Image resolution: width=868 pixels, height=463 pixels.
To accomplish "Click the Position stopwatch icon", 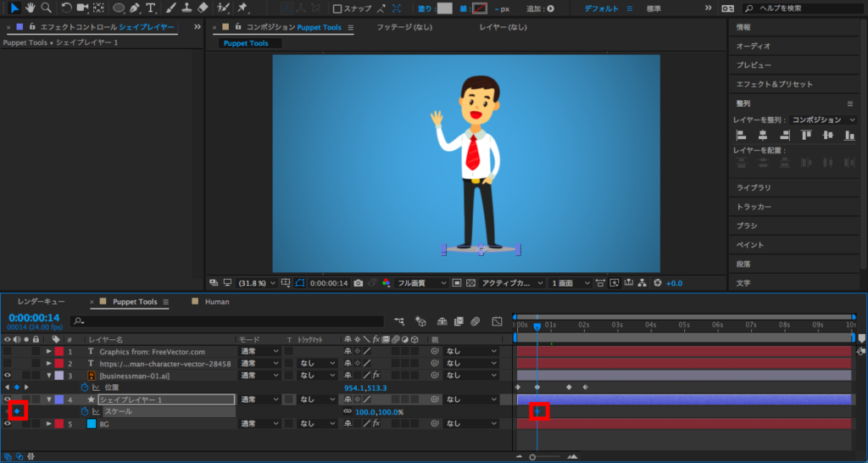I will [85, 387].
